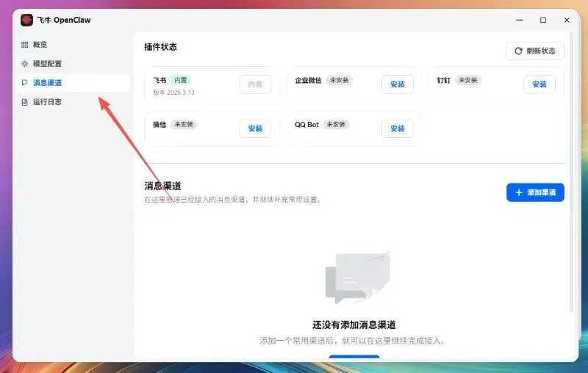
Task: Click the 企业微信 plugin name
Action: pyautogui.click(x=308, y=80)
